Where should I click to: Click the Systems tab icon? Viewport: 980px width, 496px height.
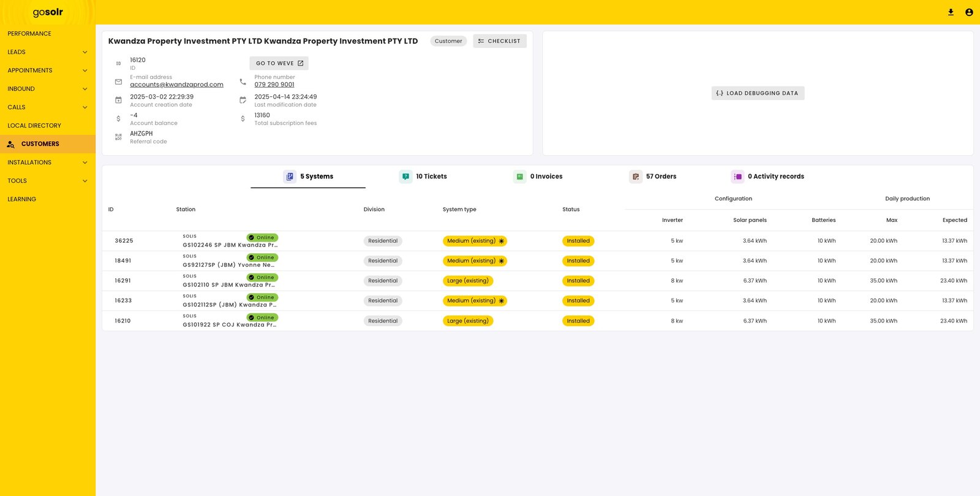point(290,177)
